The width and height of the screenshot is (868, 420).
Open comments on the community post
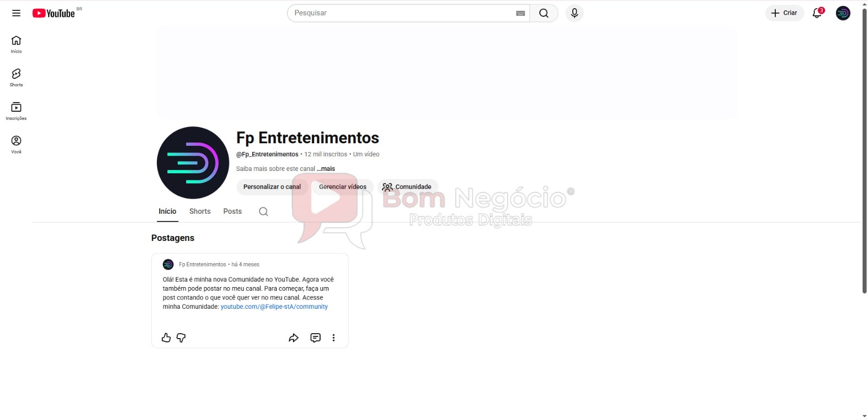tap(315, 338)
